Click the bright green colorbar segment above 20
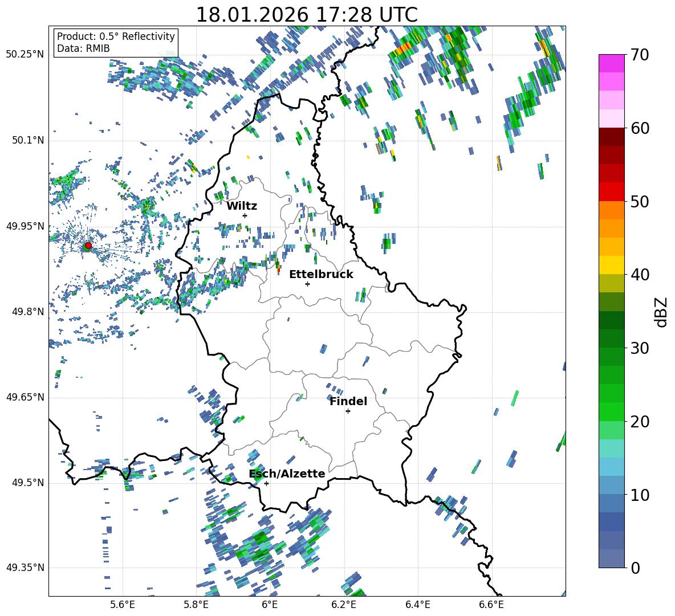 (x=611, y=411)
